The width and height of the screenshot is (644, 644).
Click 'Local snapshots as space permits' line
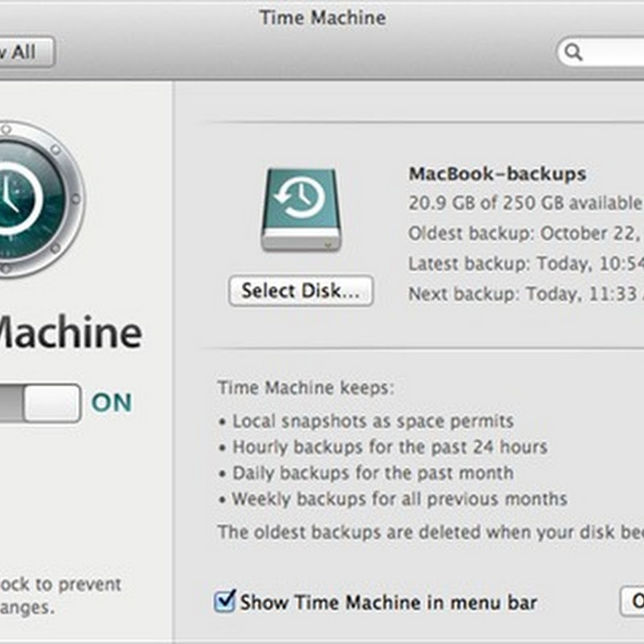tap(373, 421)
